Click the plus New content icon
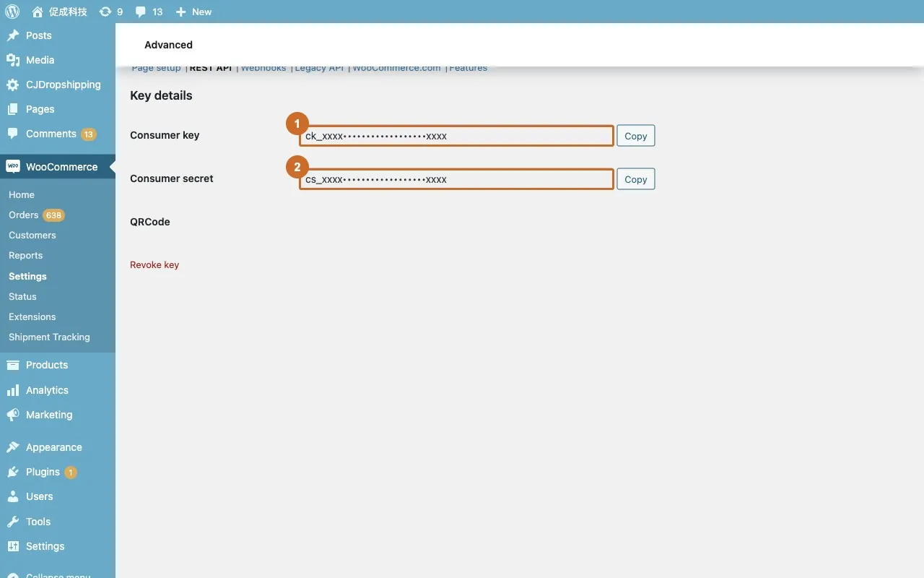The image size is (924, 578). [181, 12]
